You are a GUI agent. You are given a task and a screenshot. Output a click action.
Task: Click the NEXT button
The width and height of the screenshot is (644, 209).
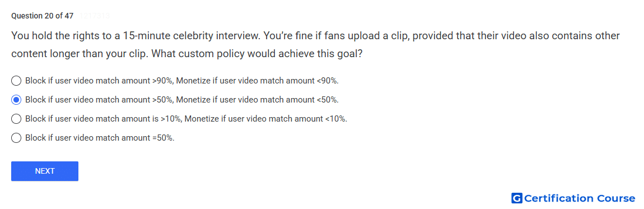[x=45, y=171]
